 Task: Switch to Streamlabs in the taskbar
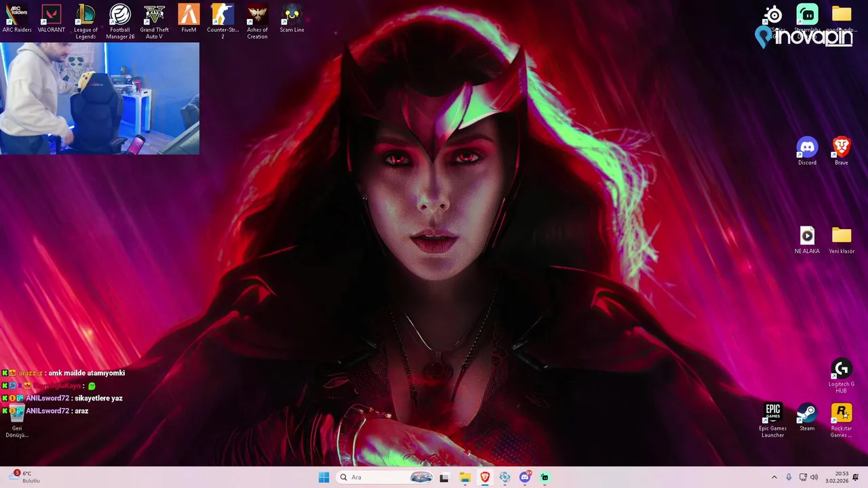click(x=545, y=477)
